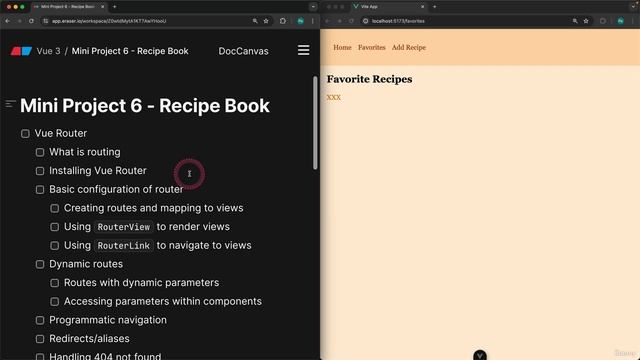The width and height of the screenshot is (640, 360).
Task: Check the Redirects/aliases checkbox
Action: coord(40,339)
